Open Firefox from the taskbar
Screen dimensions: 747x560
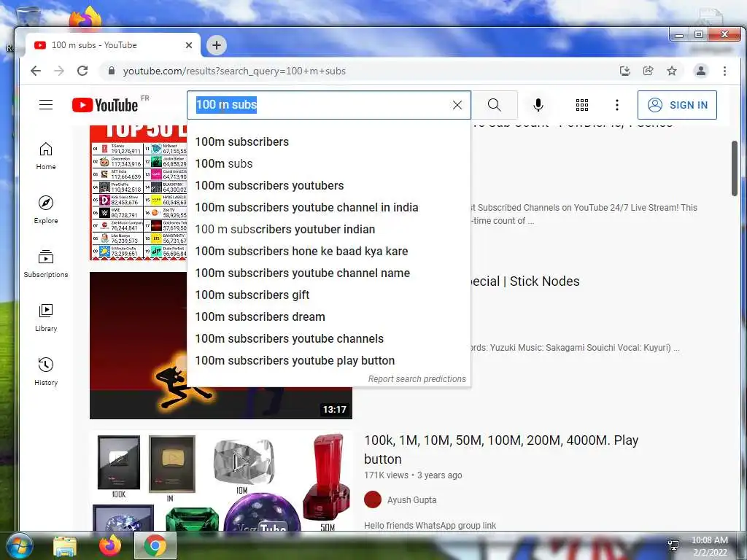click(110, 545)
